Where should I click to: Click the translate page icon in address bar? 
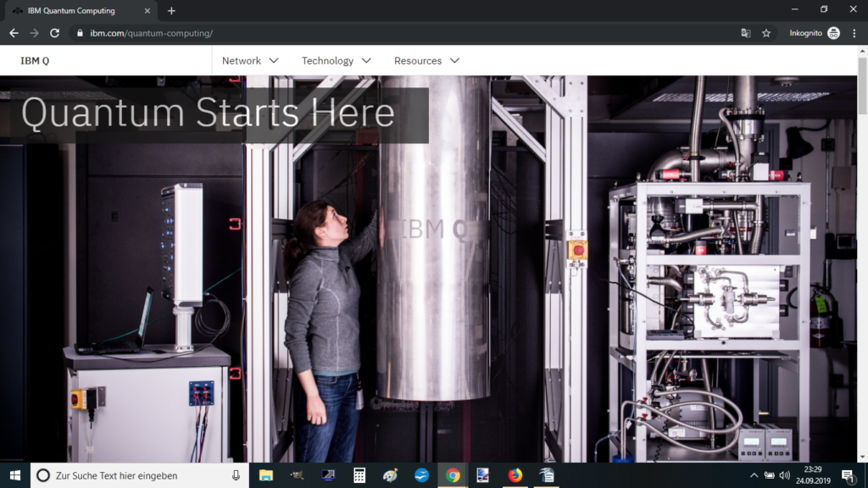746,33
